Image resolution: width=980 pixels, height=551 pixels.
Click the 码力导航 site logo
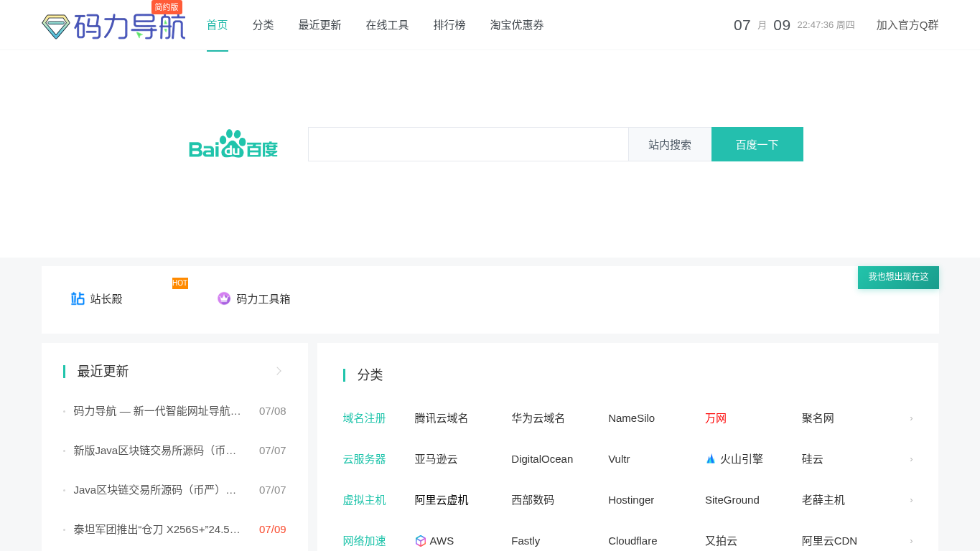[113, 26]
